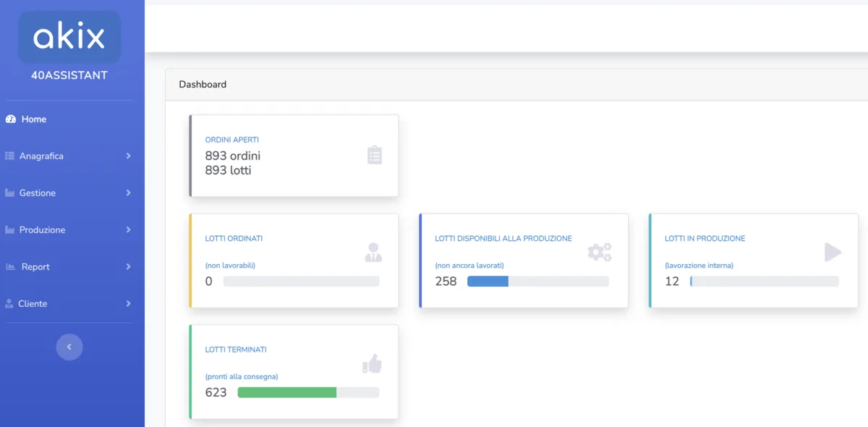Viewport: 868px width, 427px height.
Task: Click the thumbs-up icon in Lotti Terminati card
Action: click(372, 364)
